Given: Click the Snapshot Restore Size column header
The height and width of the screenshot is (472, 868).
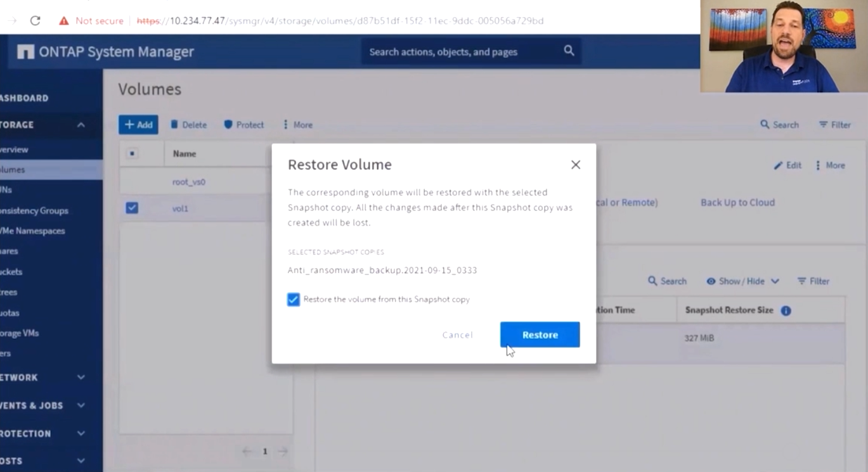Looking at the screenshot, I should tap(729, 310).
